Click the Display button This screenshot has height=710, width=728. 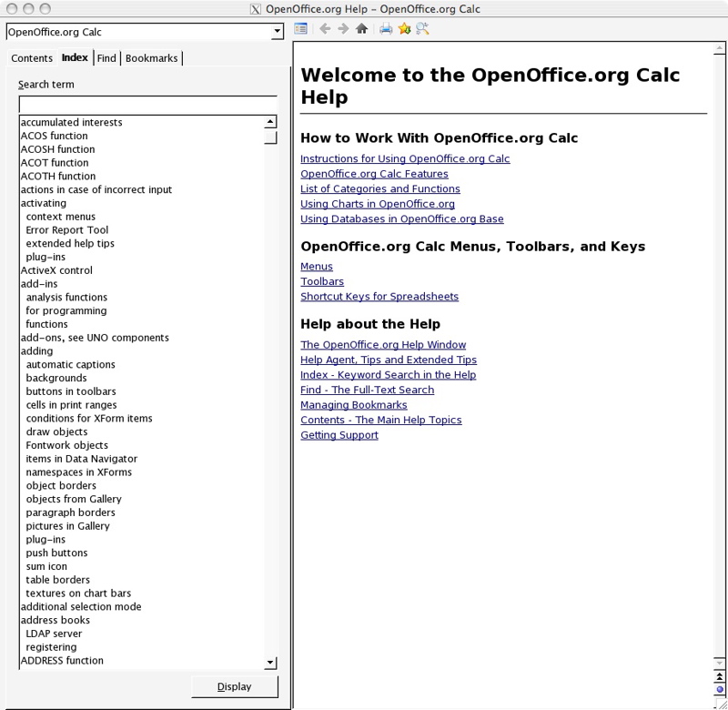[x=235, y=686]
